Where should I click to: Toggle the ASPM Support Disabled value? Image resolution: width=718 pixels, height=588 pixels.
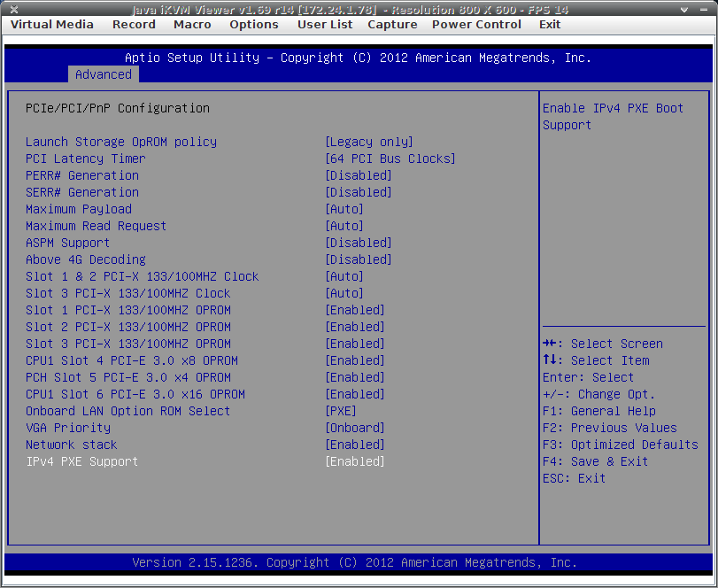(359, 243)
